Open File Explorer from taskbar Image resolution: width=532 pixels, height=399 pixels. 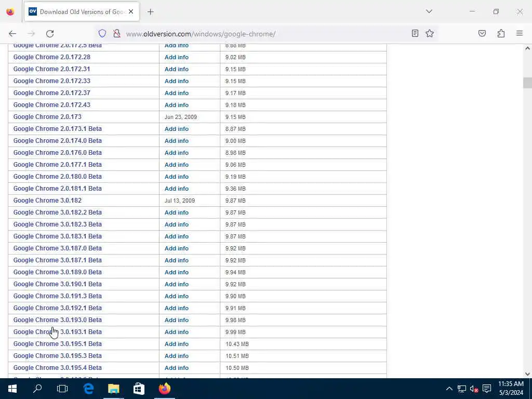(114, 389)
